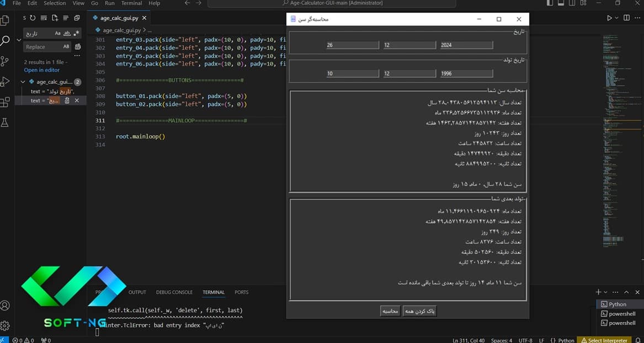Screen dimensions: 644x343
Task: Open the Terminal menu in the menu bar
Action: [131, 3]
